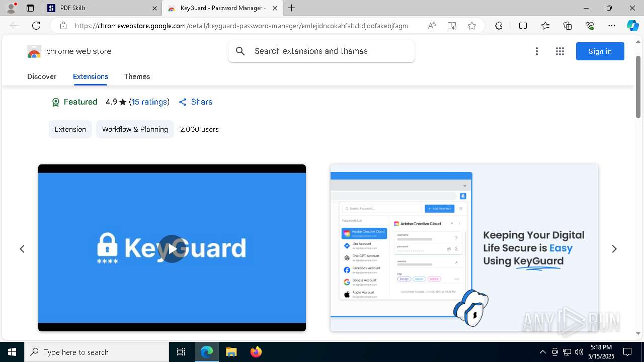This screenshot has height=362, width=644.
Task: Click the volume tray icon
Action: tap(579, 352)
